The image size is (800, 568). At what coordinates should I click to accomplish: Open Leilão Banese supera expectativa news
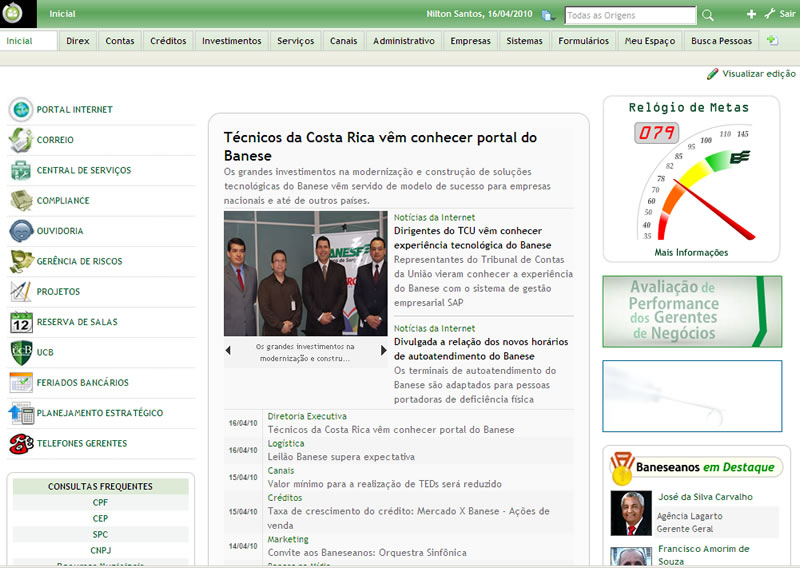[341, 457]
